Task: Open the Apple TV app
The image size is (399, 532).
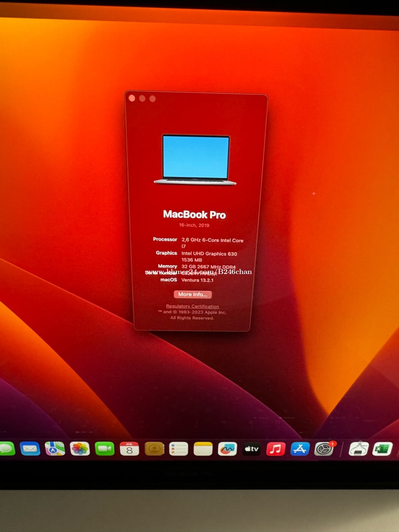Action: click(252, 449)
